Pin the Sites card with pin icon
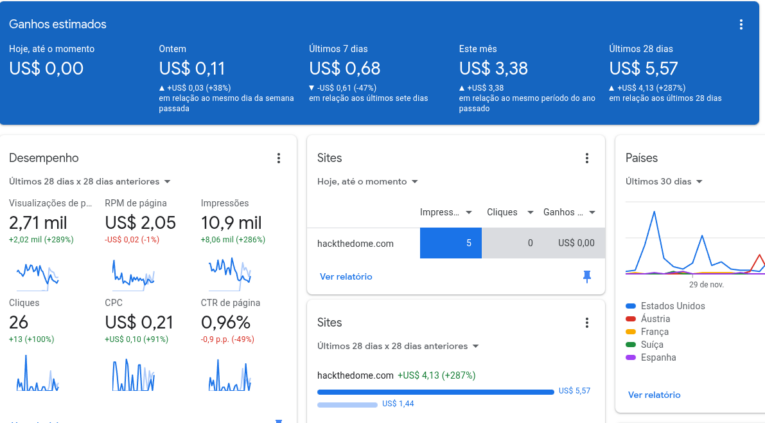Image resolution: width=765 pixels, height=423 pixels. [x=587, y=276]
